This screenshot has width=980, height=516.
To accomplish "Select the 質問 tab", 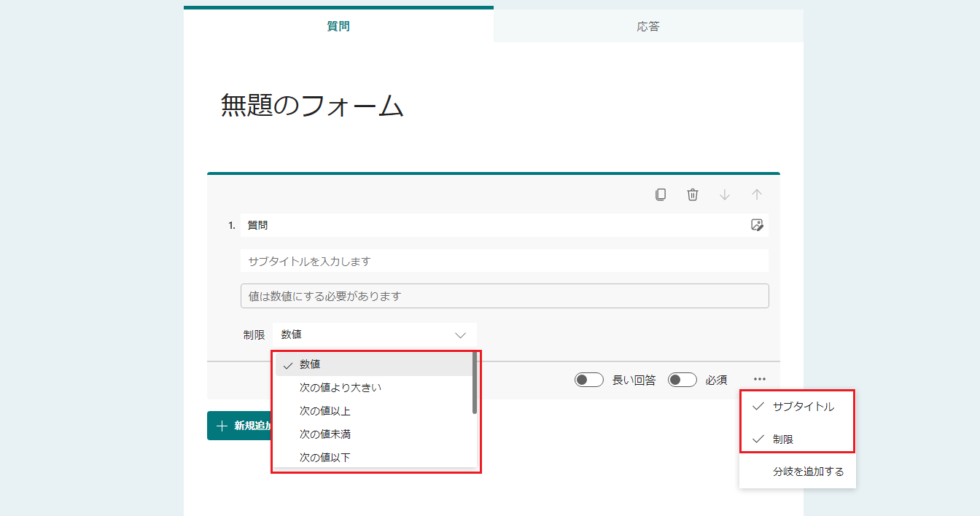I will click(338, 26).
